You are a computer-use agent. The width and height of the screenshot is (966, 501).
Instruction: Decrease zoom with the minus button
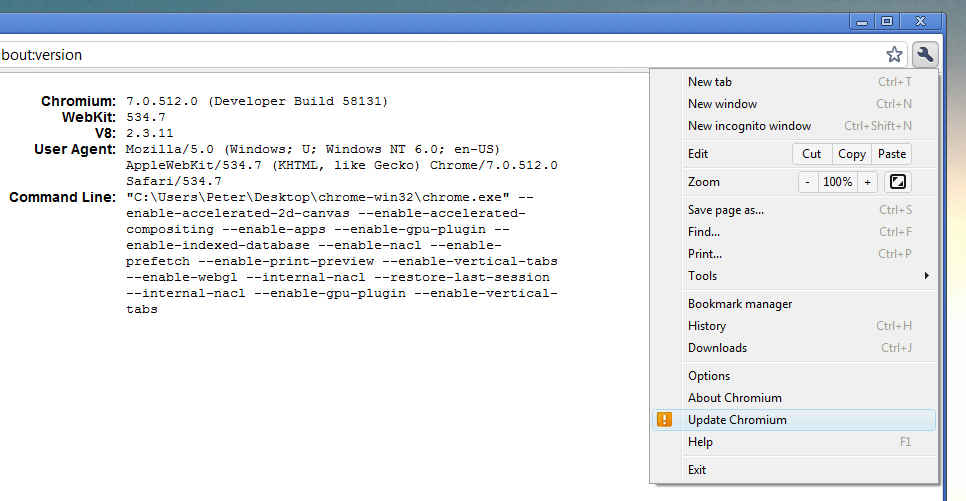(808, 182)
